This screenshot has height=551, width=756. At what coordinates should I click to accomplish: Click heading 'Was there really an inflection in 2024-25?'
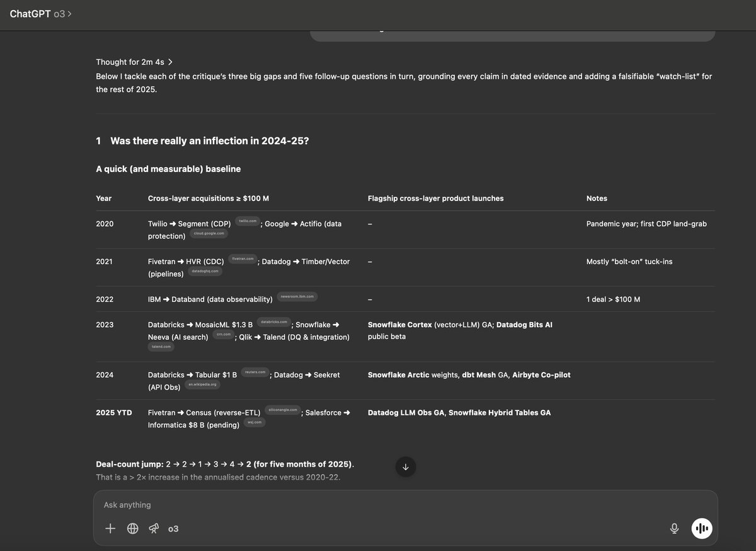(x=209, y=141)
